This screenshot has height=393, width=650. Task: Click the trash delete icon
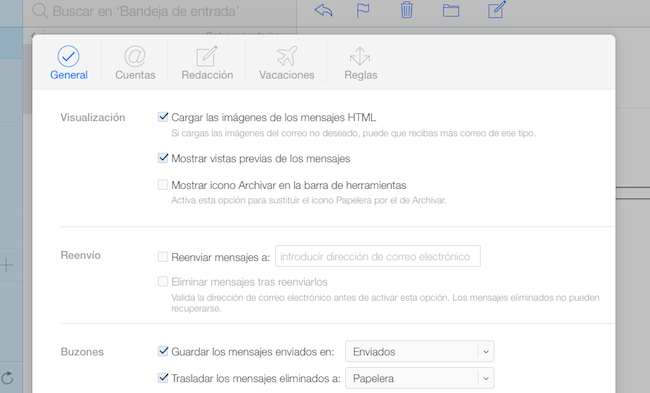pyautogui.click(x=407, y=10)
